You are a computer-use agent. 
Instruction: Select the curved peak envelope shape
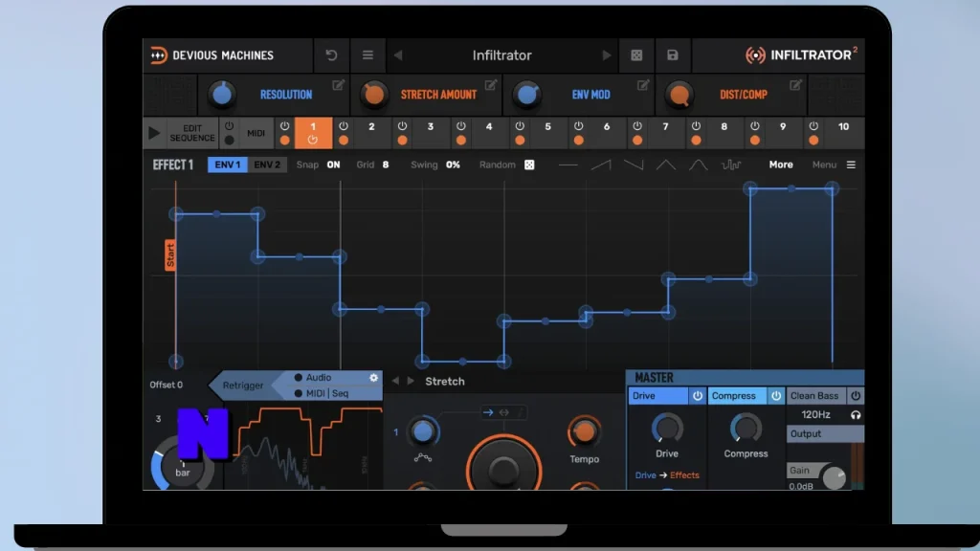[698, 165]
